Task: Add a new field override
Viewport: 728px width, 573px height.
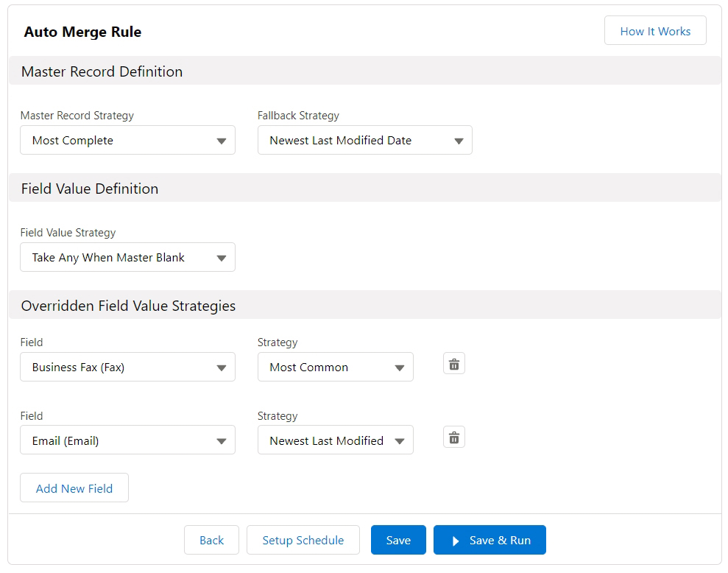Action: pos(74,488)
